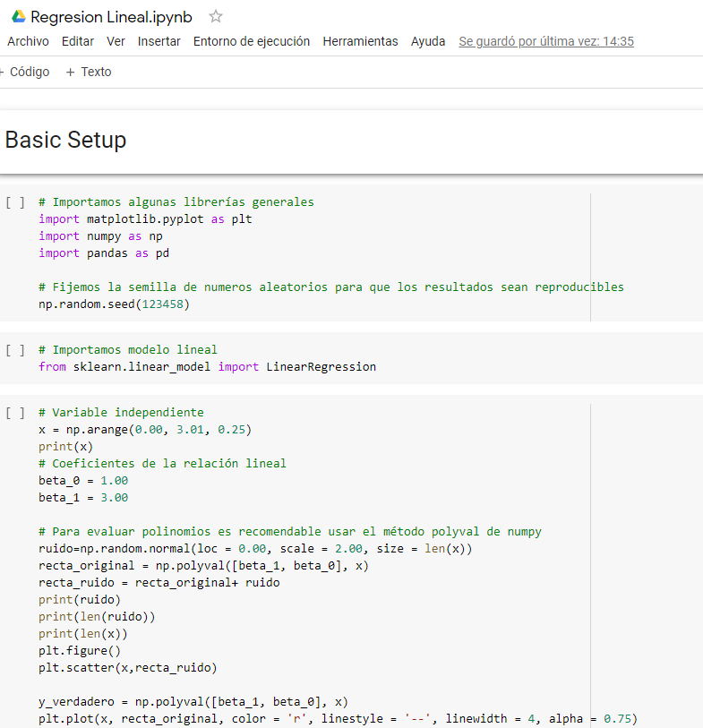Click the print(x) line
The width and height of the screenshot is (703, 728).
coord(66,447)
